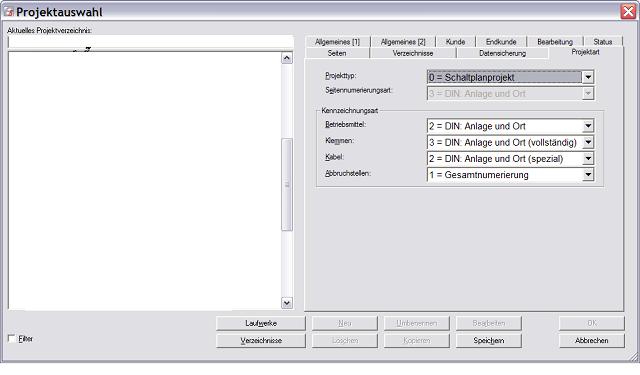
Task: Click the Löschen button
Action: 345,340
